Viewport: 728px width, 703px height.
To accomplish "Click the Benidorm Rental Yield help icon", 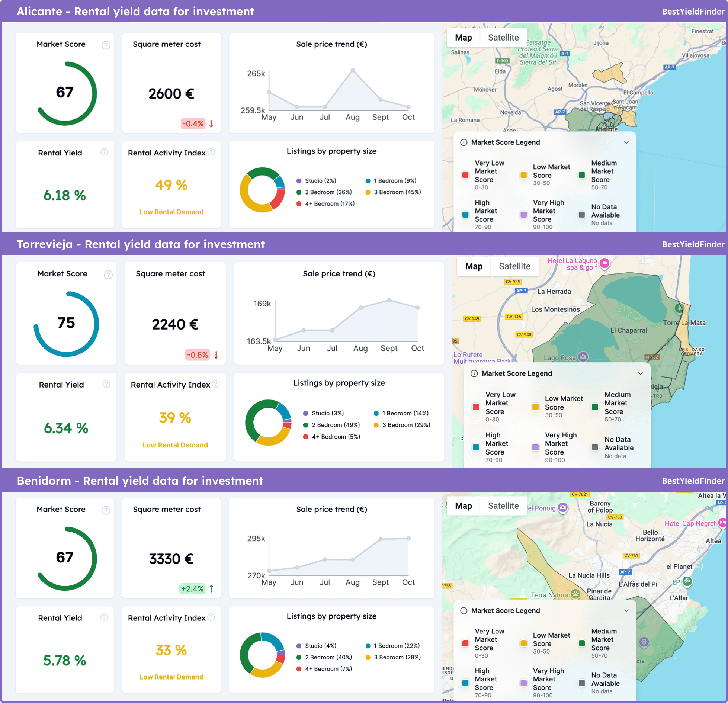I will (x=104, y=617).
